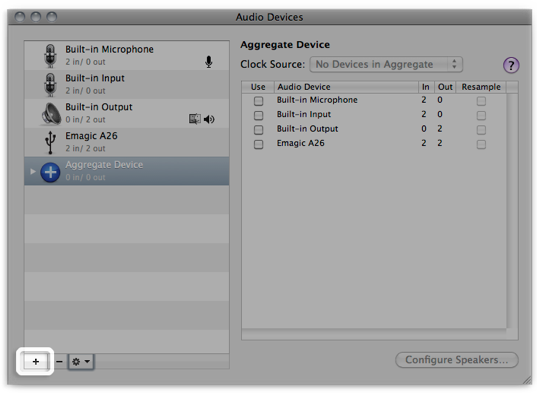Select the Built-in Input list row
The width and height of the screenshot is (537, 393).
click(x=127, y=85)
